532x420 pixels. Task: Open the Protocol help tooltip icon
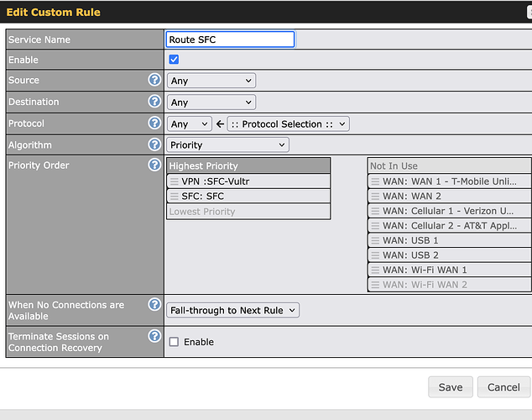pyautogui.click(x=154, y=123)
